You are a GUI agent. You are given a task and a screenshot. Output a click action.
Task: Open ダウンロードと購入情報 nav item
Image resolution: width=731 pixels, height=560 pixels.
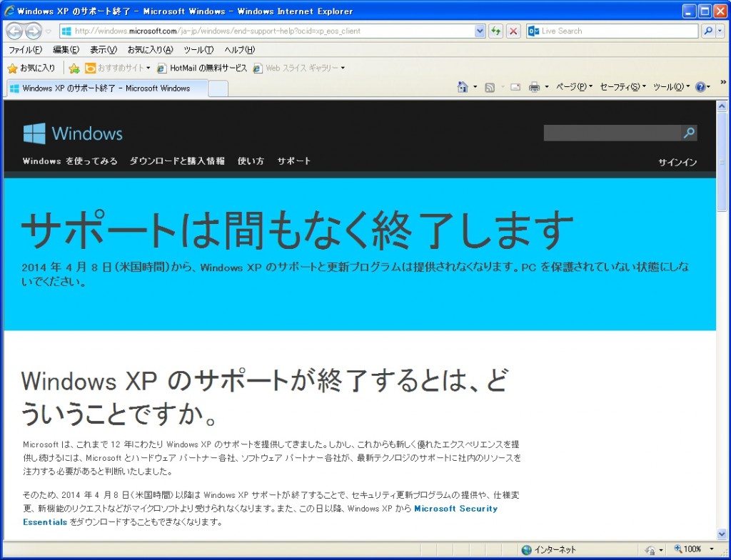point(177,161)
